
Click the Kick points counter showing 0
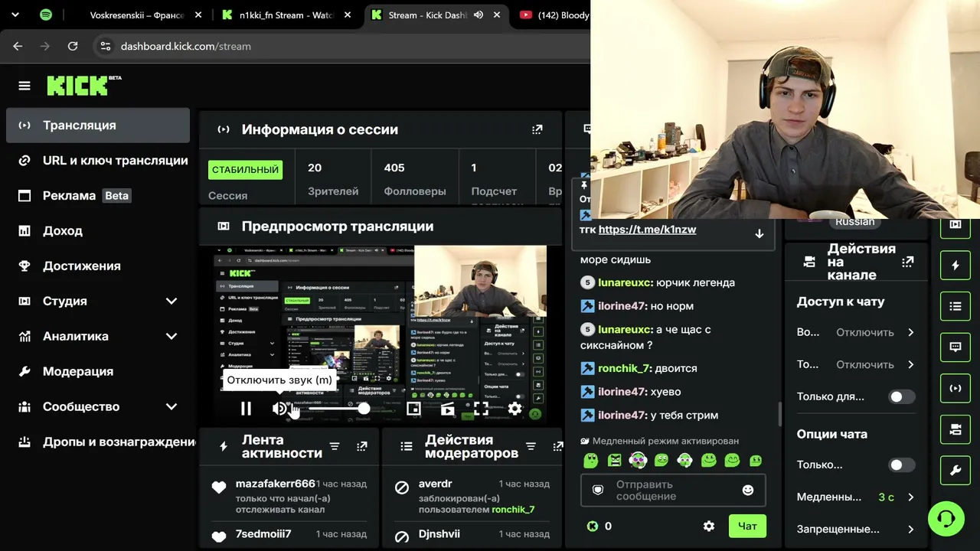[x=599, y=526]
